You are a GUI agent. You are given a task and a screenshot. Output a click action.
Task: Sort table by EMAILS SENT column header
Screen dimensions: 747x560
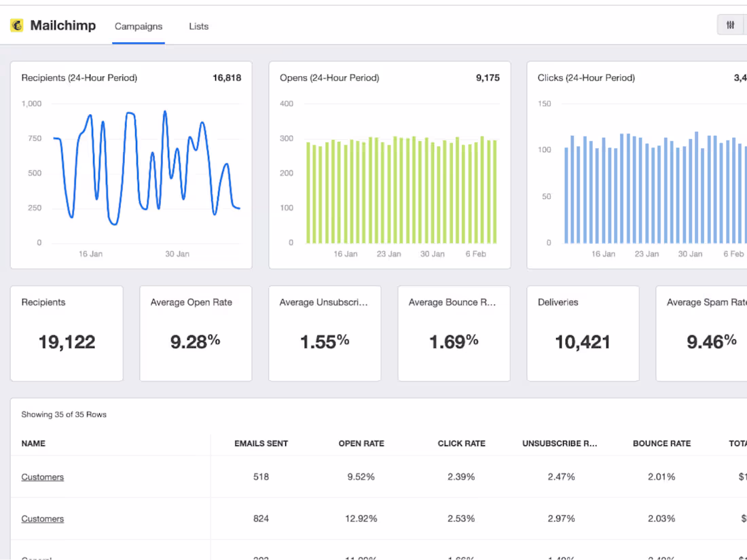[261, 443]
